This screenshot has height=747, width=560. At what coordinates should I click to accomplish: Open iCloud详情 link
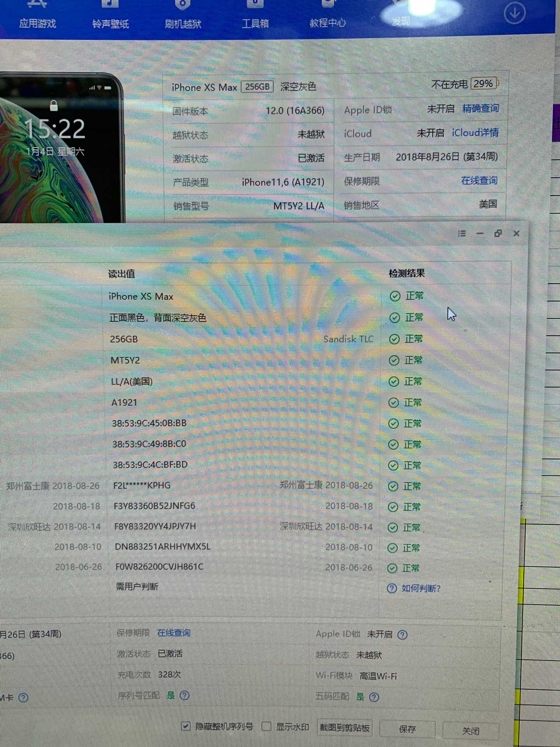(475, 133)
